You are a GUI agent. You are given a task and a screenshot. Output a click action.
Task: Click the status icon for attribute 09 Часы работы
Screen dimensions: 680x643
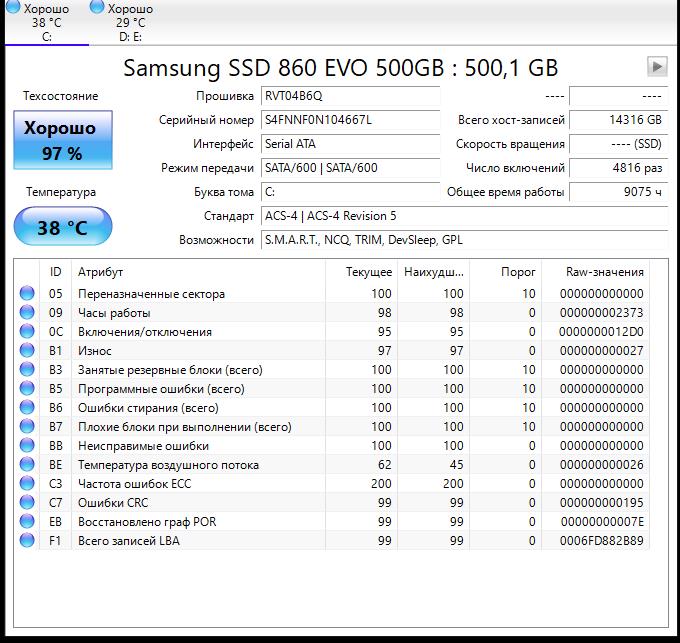point(27,312)
